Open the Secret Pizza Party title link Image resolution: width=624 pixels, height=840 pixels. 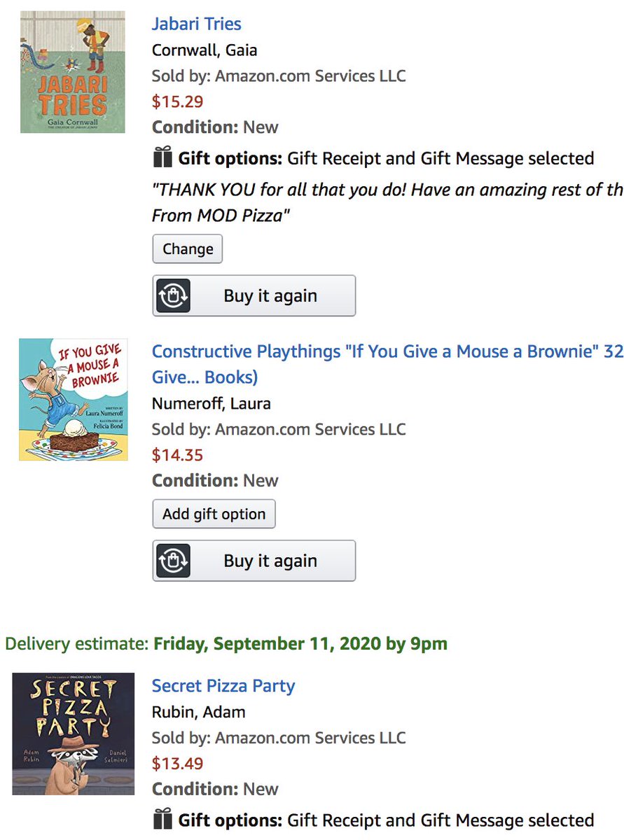pyautogui.click(x=223, y=686)
